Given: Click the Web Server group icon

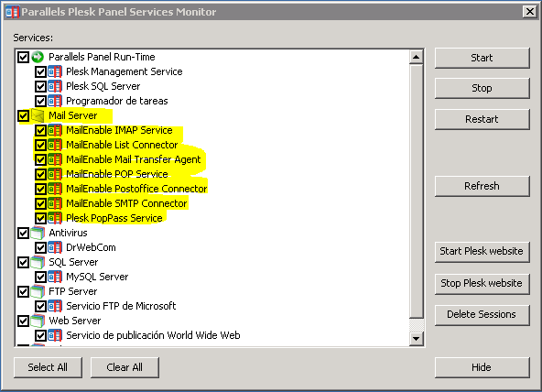Looking at the screenshot, I should (38, 321).
